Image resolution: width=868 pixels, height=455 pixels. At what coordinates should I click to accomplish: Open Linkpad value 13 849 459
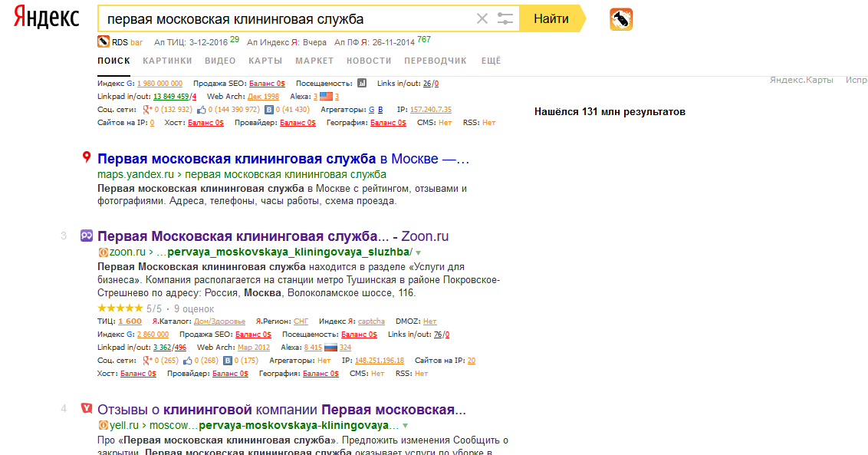tap(171, 97)
